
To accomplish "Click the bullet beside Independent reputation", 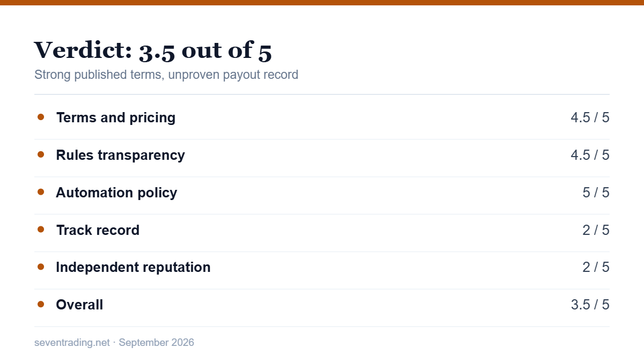I will click(x=41, y=267).
